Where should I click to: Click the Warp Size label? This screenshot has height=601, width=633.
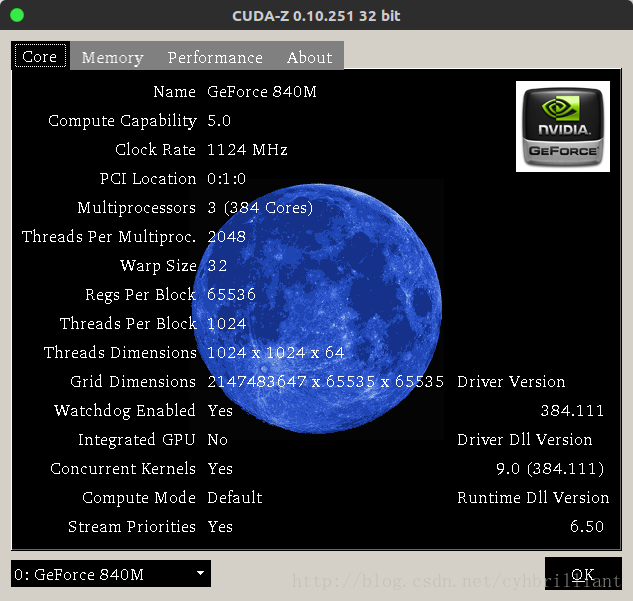[158, 266]
